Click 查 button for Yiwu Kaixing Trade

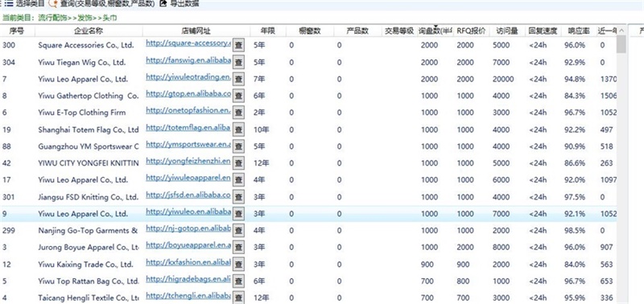[x=238, y=265]
